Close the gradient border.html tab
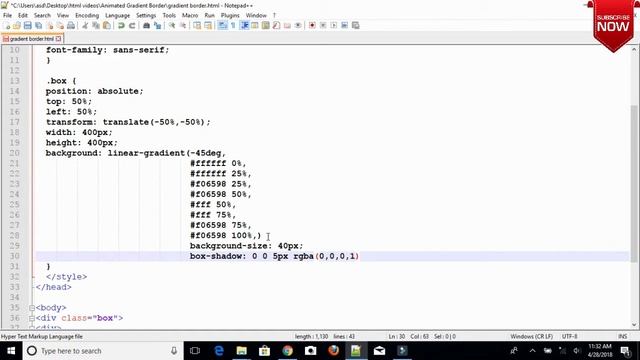This screenshot has width=640, height=360. [x=59, y=39]
